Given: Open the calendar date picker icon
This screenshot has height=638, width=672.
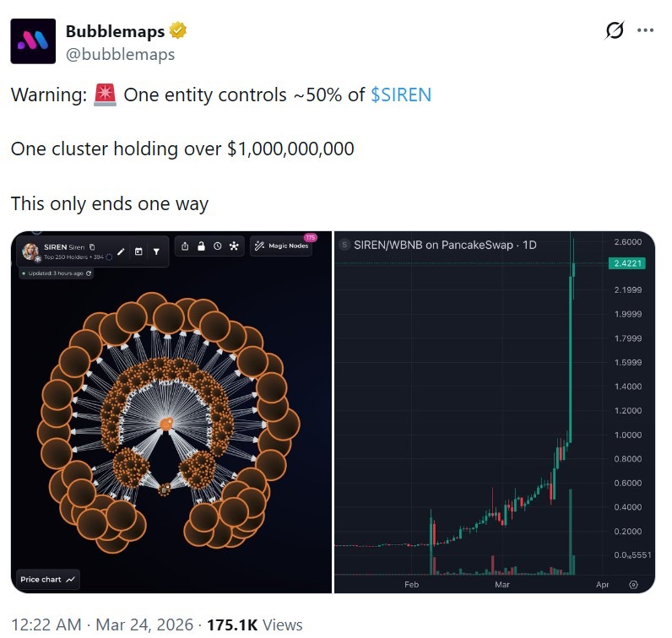Looking at the screenshot, I should 138,251.
